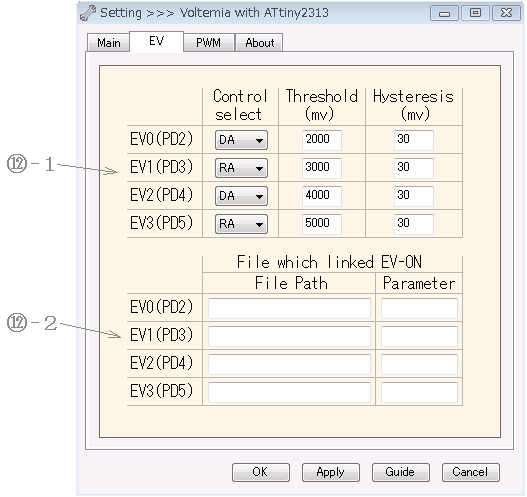Cancel the settings dialog
The image size is (527, 497).
coord(471,472)
